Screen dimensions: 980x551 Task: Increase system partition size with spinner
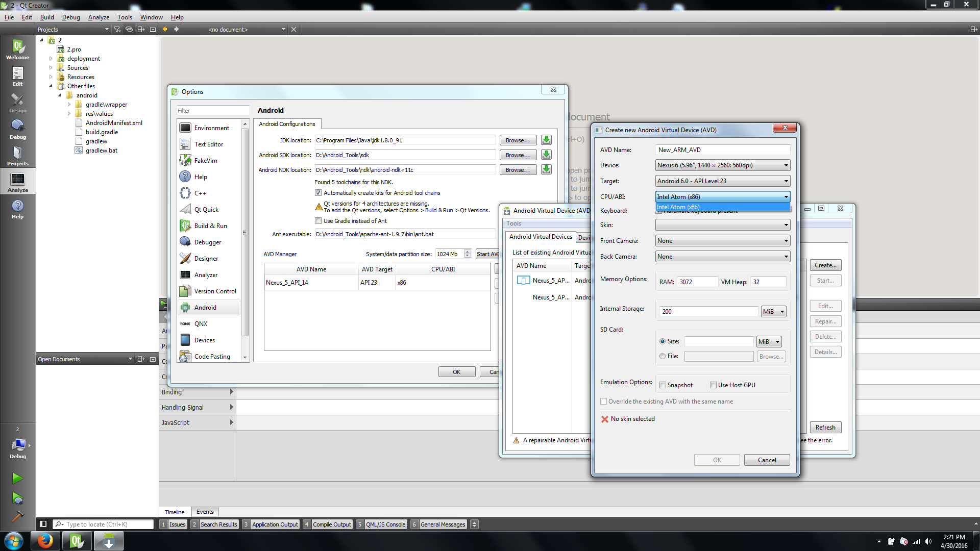(468, 252)
